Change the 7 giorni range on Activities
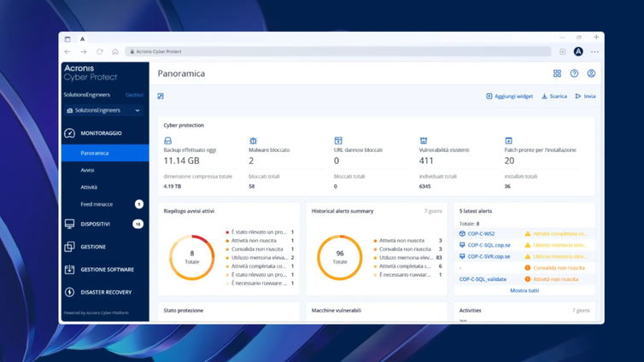Image resolution: width=644 pixels, height=362 pixels. click(581, 310)
